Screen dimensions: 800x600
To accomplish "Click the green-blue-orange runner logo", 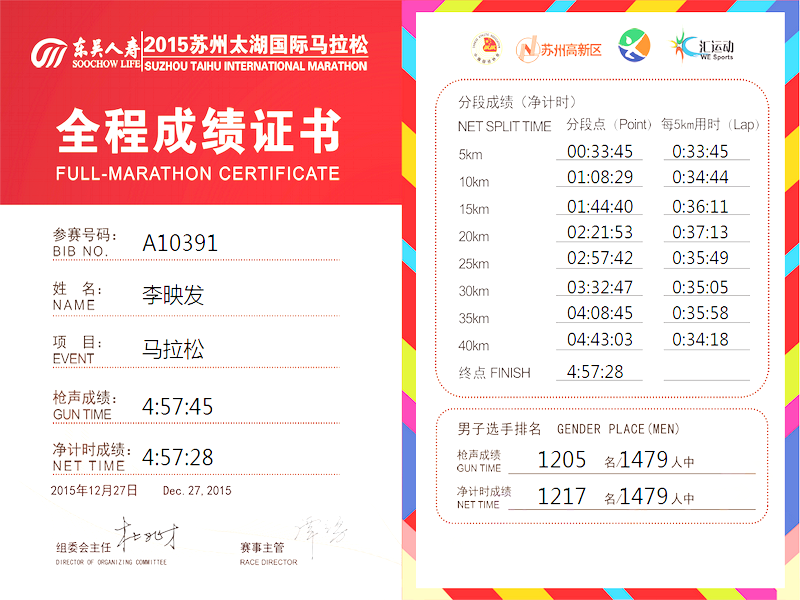I will click(634, 45).
